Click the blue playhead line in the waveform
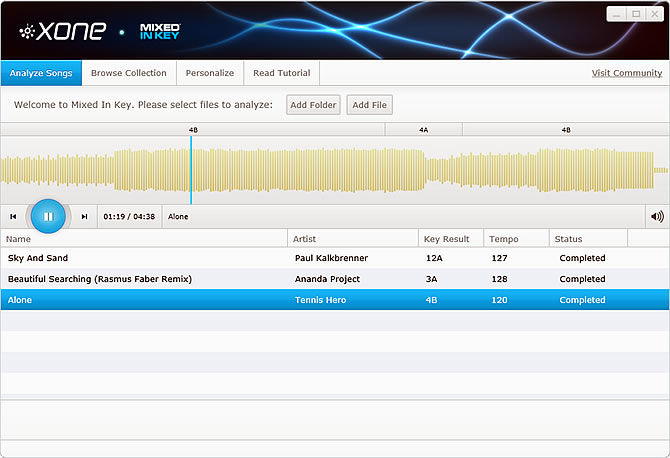This screenshot has height=458, width=670. (x=191, y=170)
